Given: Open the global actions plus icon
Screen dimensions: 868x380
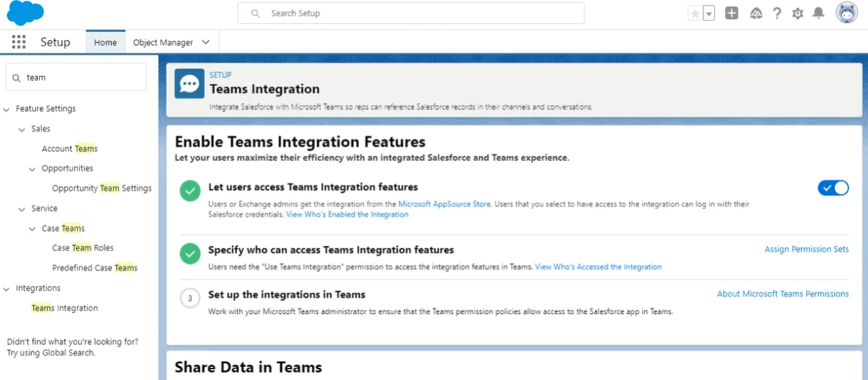Looking at the screenshot, I should tap(731, 13).
